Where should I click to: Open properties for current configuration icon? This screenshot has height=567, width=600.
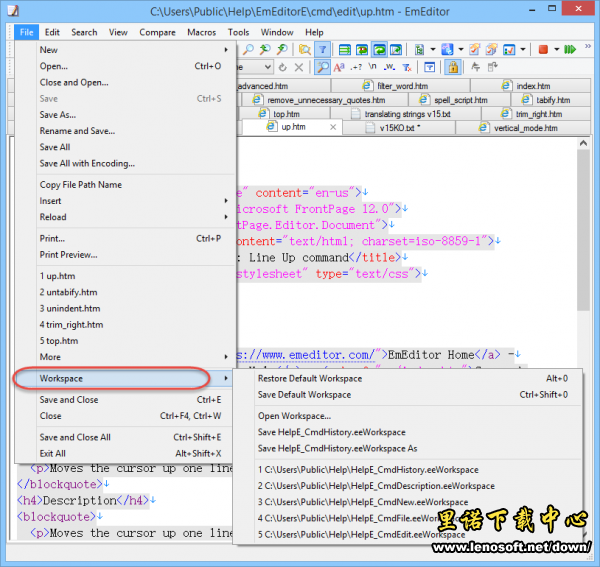[x=474, y=49]
